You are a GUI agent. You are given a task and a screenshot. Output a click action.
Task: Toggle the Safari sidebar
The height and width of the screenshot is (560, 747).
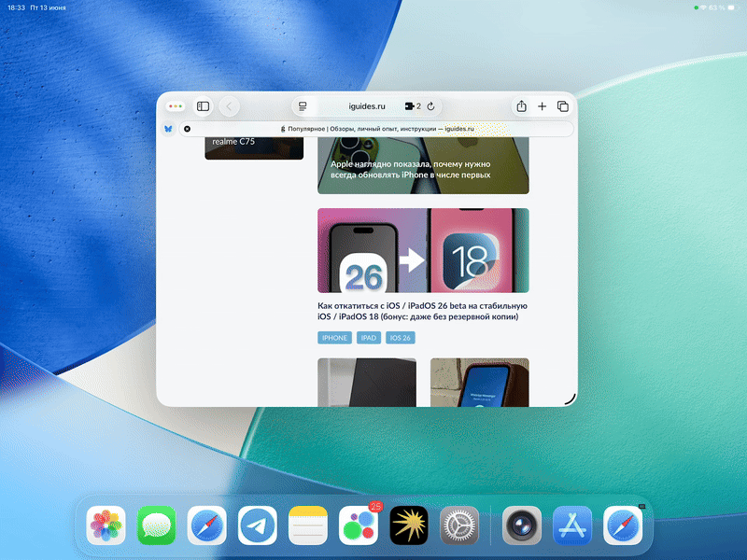point(202,105)
